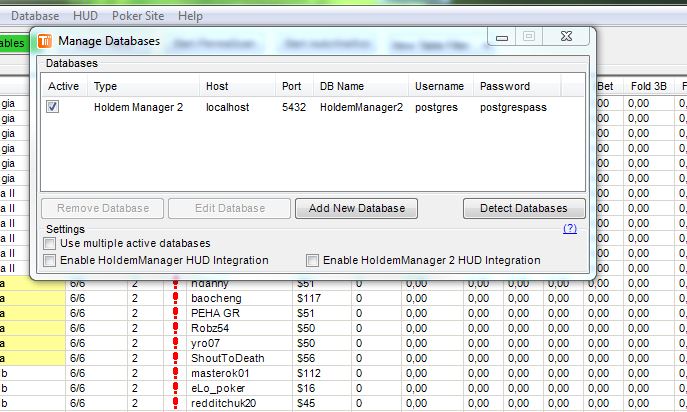This screenshot has width=687, height=412.
Task: Click the Fold 3B column header
Action: point(648,86)
